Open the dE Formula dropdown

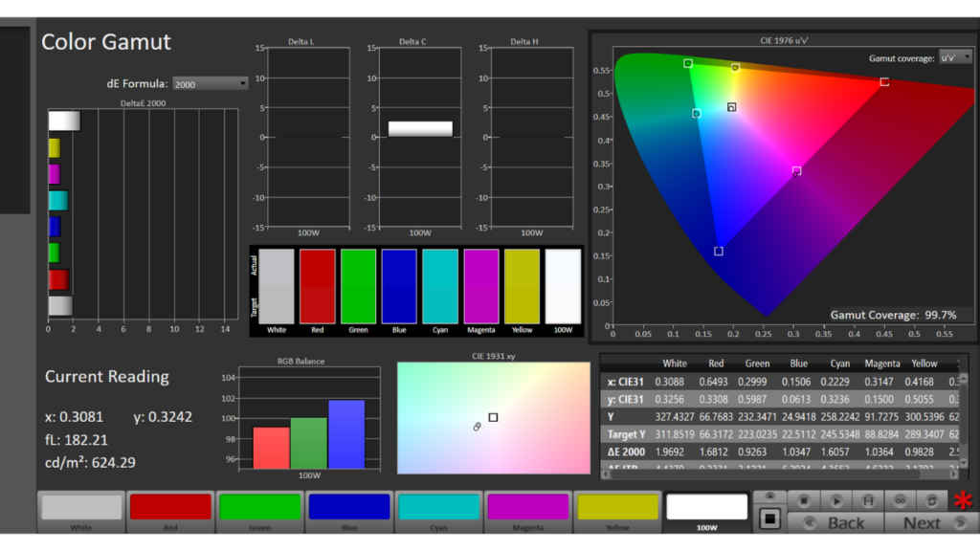[x=210, y=84]
